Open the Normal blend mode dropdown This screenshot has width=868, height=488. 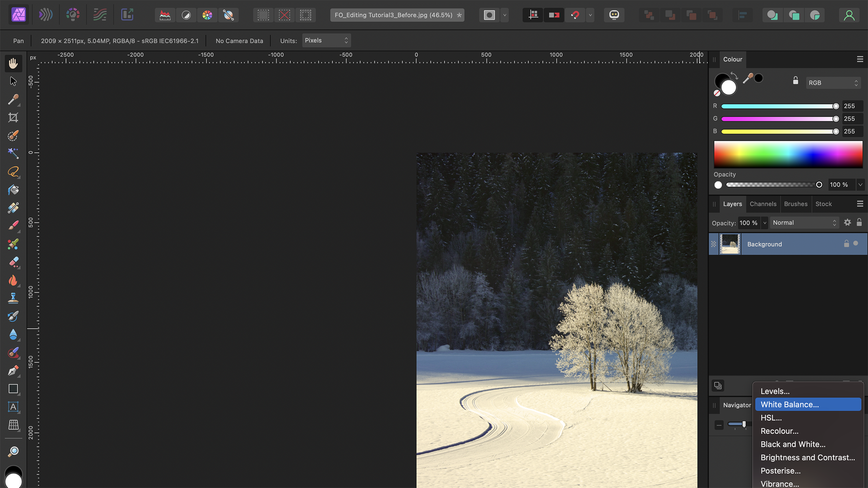click(804, 223)
